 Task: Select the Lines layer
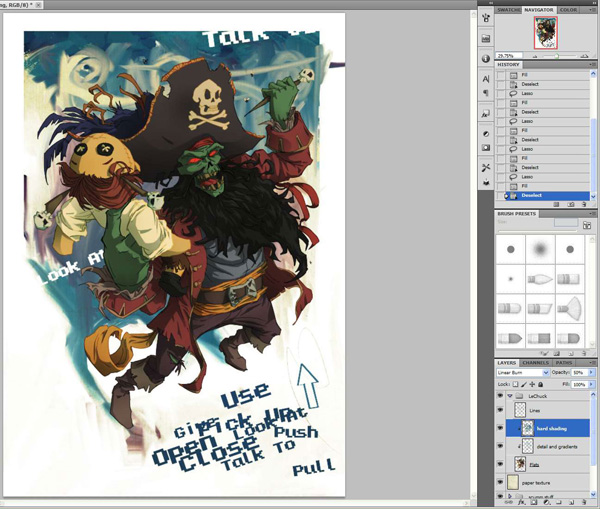[548, 410]
